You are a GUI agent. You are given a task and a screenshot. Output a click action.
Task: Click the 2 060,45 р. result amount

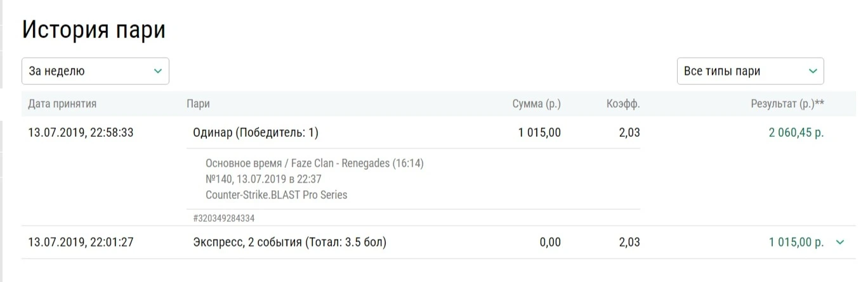tap(796, 133)
